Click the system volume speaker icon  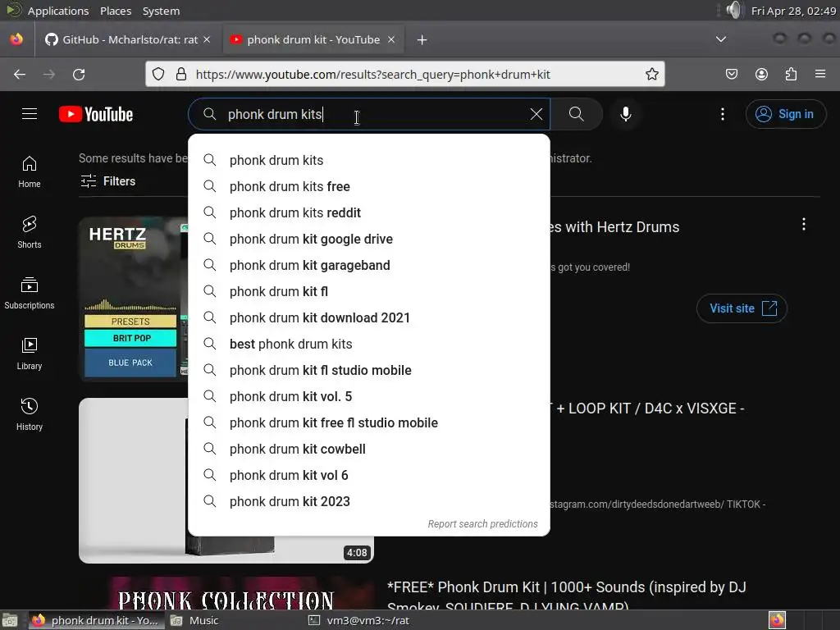pos(734,10)
